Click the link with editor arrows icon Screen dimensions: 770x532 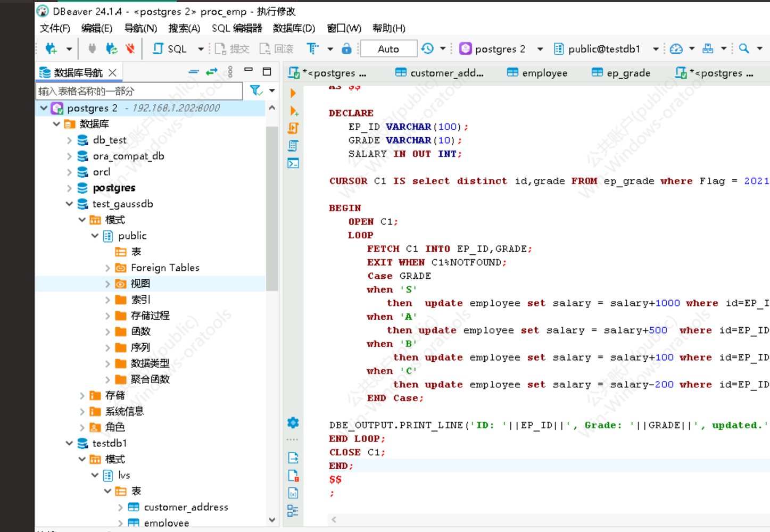pyautogui.click(x=212, y=72)
